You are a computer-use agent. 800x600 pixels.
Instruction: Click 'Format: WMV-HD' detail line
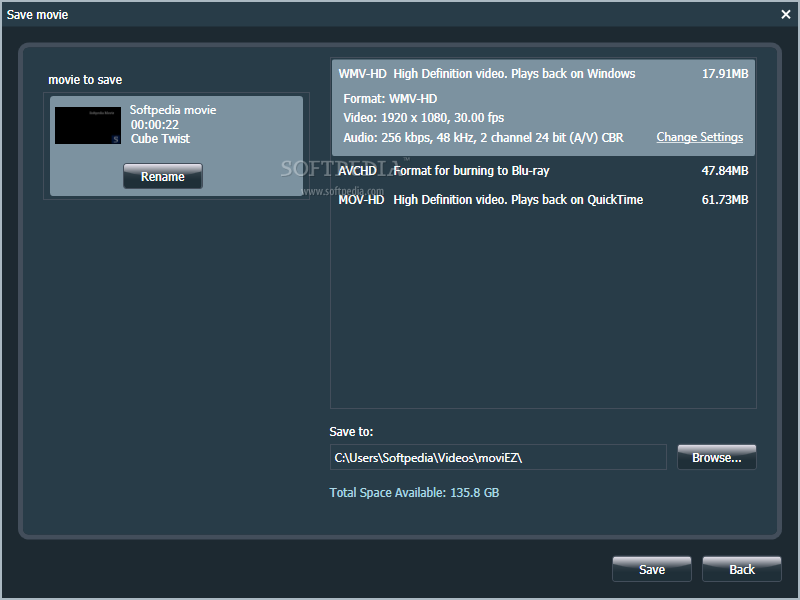[390, 98]
